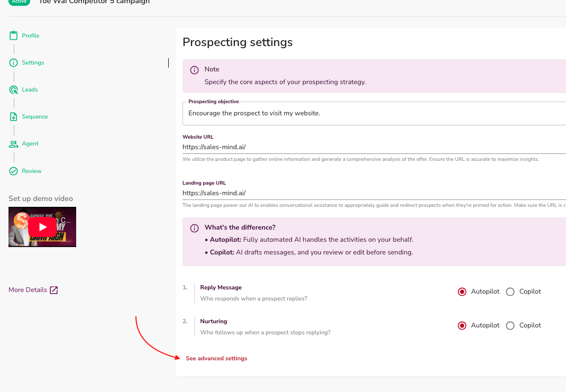Viewport: 566px width, 392px height.
Task: Click the Landing page URL field
Action: click(x=370, y=193)
